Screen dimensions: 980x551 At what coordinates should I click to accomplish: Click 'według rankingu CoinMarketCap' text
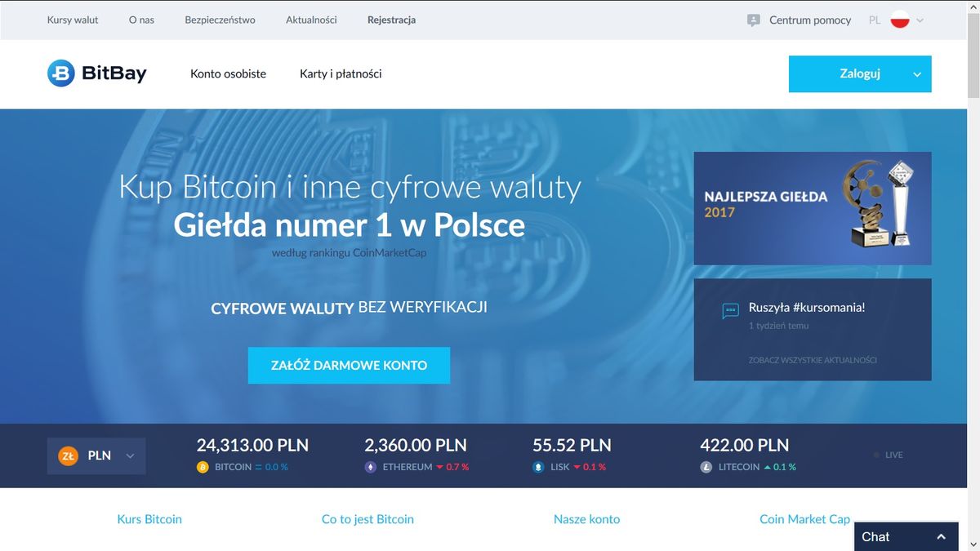click(349, 253)
